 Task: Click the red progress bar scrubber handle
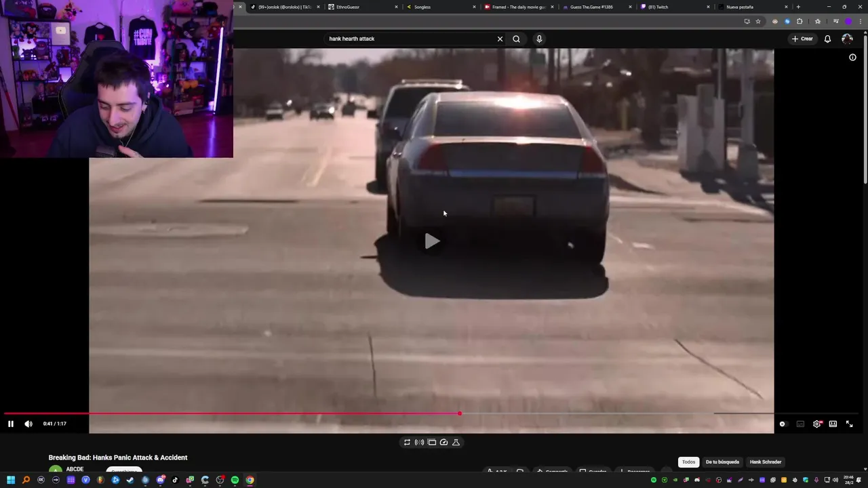click(x=459, y=413)
